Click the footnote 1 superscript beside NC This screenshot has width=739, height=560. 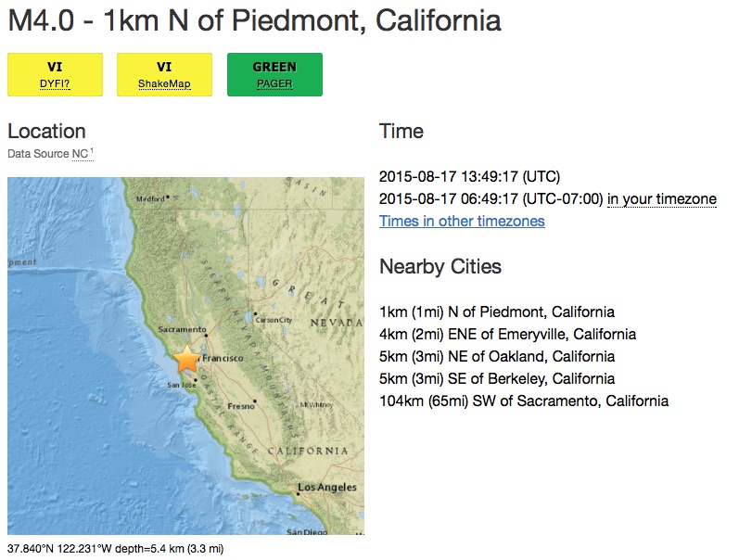92,151
